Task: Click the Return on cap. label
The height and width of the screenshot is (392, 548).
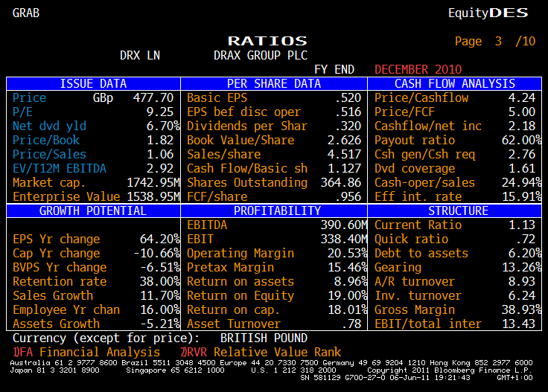Action: [x=233, y=309]
